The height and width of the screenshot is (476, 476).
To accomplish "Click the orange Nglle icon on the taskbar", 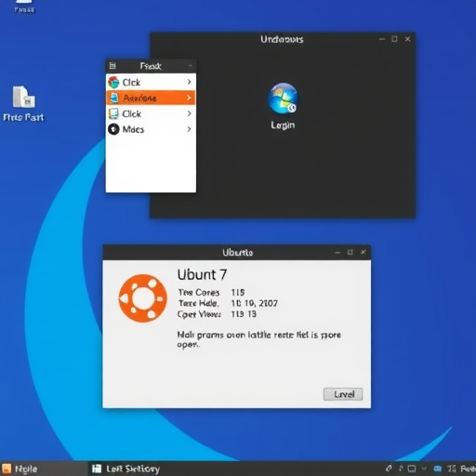I will (x=7, y=469).
